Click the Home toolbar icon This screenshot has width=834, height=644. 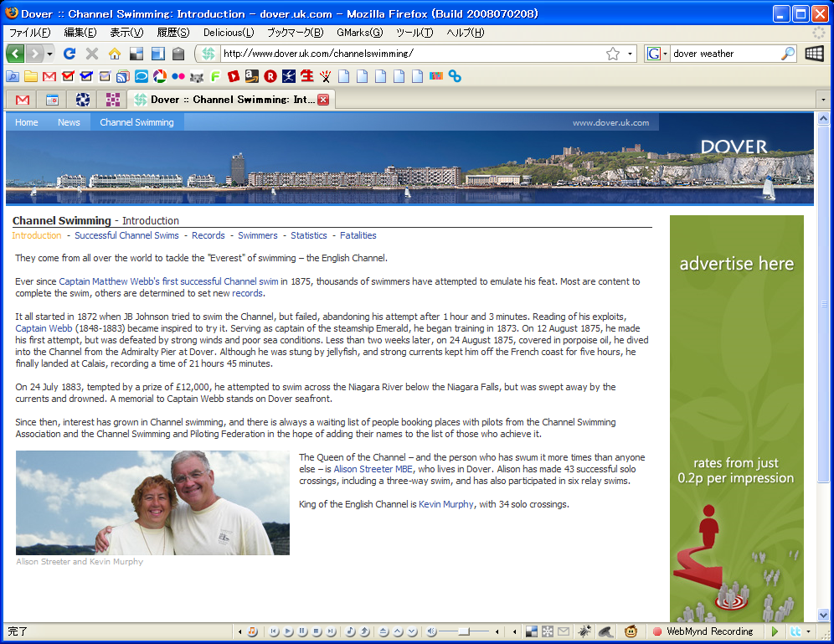115,54
